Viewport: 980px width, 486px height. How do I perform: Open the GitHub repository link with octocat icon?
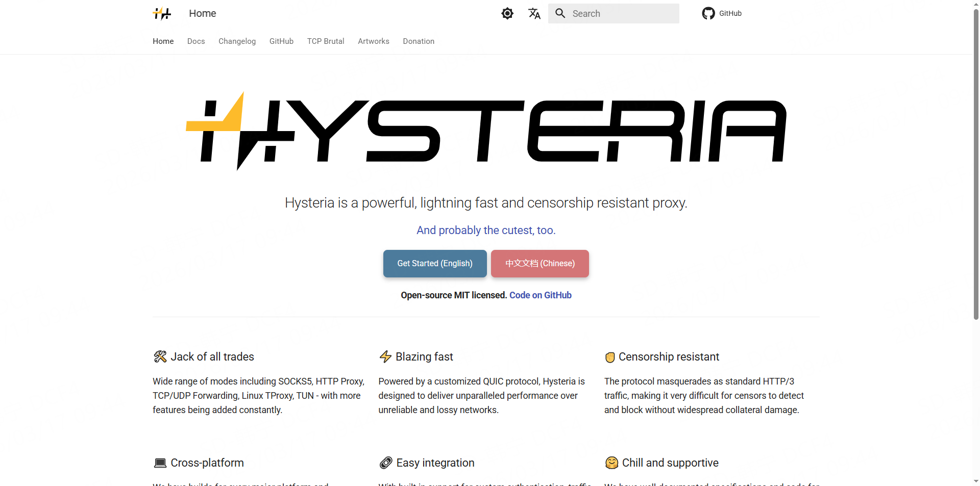pos(722,13)
